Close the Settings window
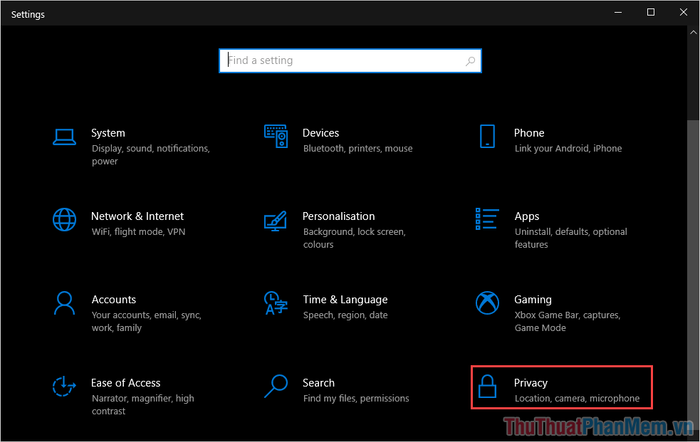 pyautogui.click(x=683, y=13)
